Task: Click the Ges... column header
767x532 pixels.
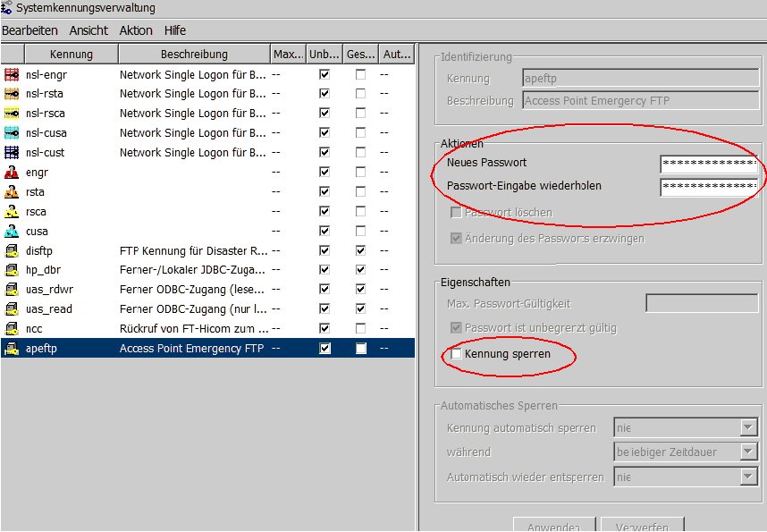Action: 361,55
